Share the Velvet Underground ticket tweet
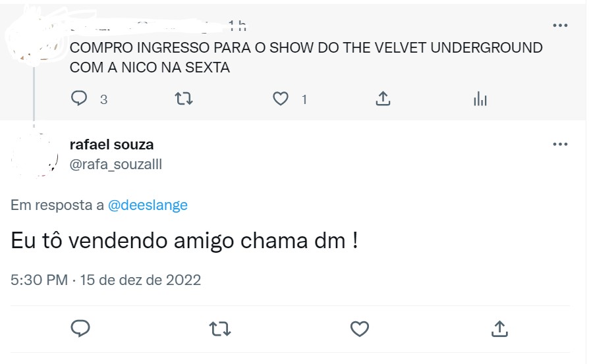589x364 pixels. 383,99
